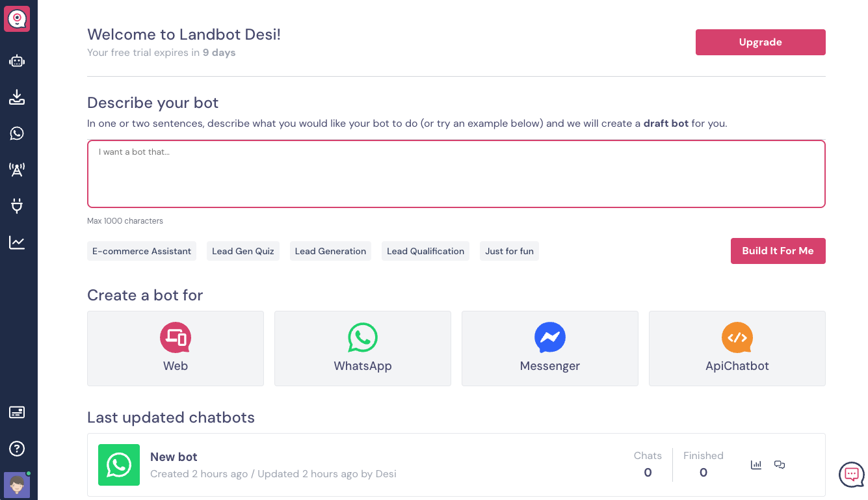868x500 pixels.
Task: Open the billing card sidebar icon
Action: pos(17,412)
